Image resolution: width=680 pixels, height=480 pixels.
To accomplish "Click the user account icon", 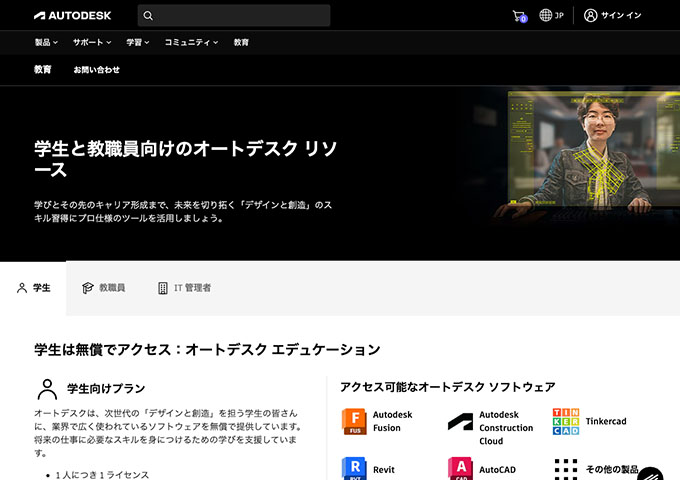I will (590, 15).
